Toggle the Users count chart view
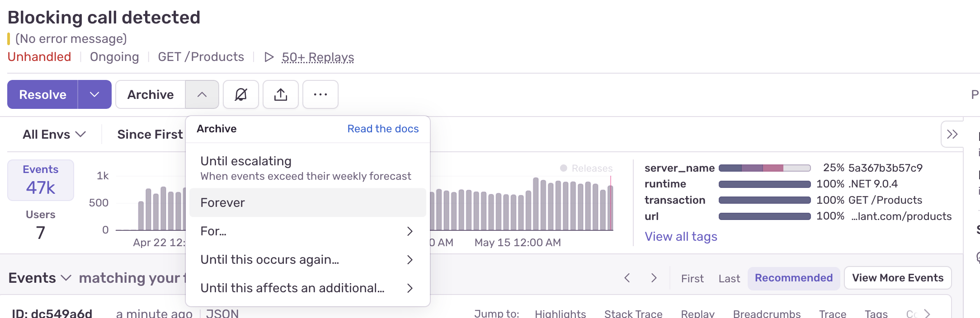Viewport: 980px width, 318px height. pyautogui.click(x=41, y=225)
